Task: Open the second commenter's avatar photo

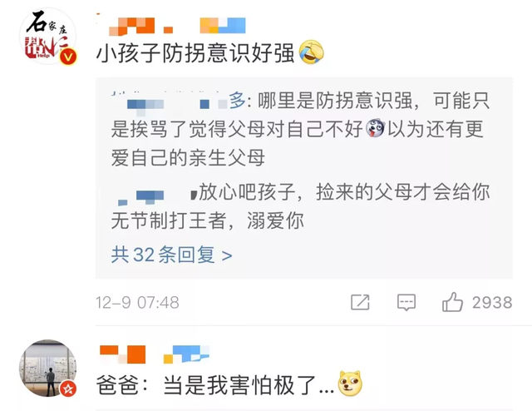Action: pyautogui.click(x=48, y=369)
